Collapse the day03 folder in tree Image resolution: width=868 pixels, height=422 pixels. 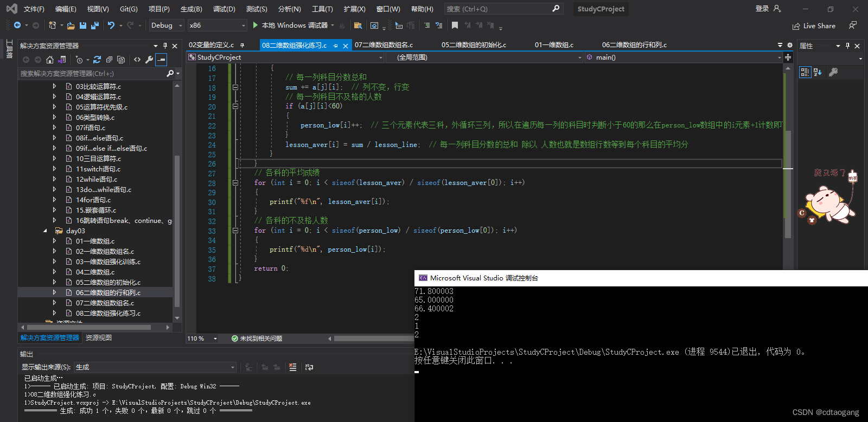[x=45, y=231]
